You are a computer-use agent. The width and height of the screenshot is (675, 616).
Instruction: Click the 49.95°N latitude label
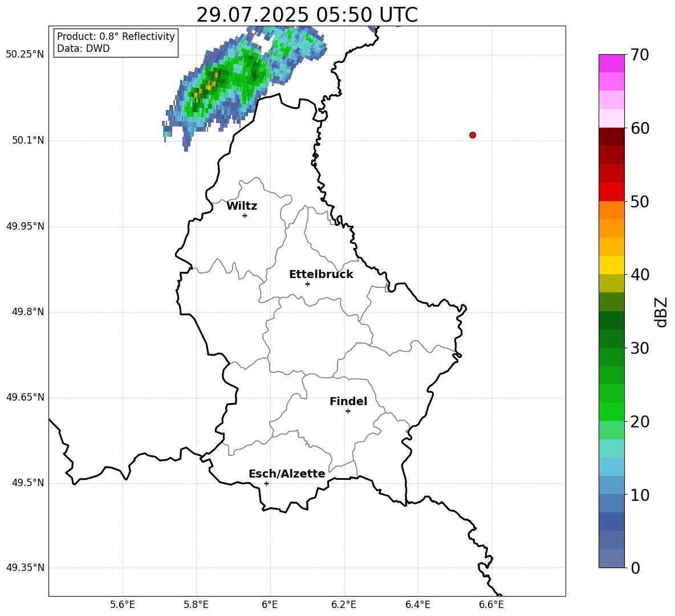[25, 226]
